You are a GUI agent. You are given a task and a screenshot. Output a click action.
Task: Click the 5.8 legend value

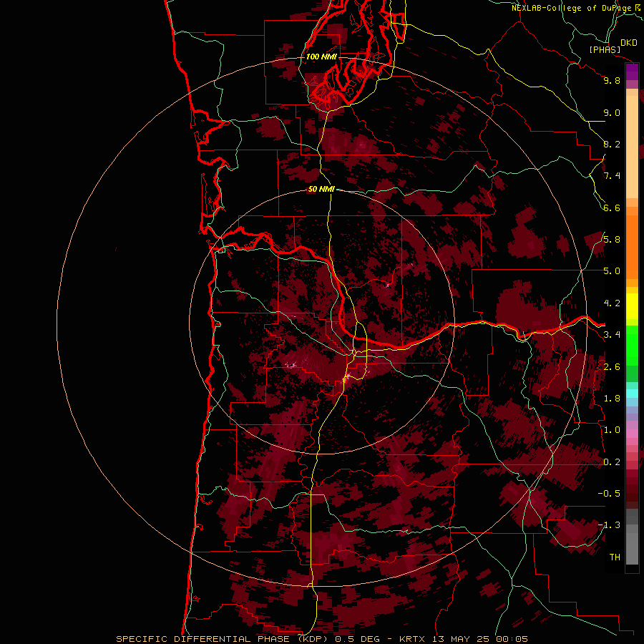[x=612, y=240]
